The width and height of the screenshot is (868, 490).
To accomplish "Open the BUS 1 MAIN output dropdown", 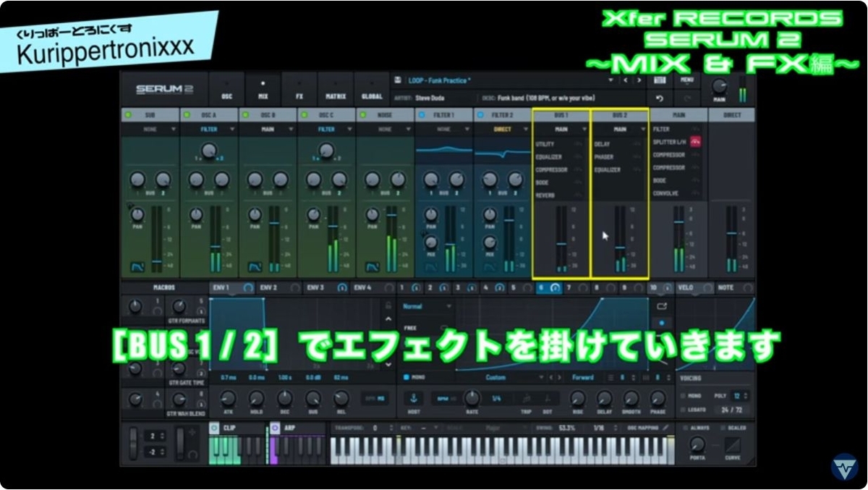I will (x=561, y=130).
